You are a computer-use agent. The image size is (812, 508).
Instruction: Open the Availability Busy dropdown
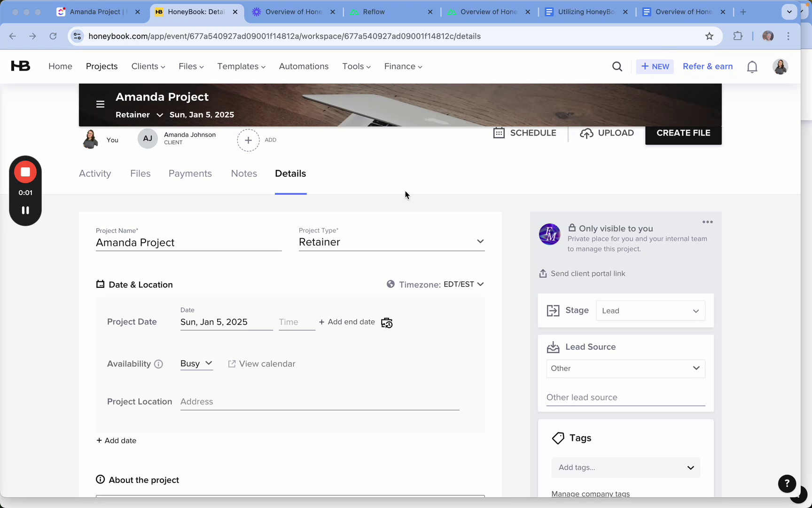point(196,364)
